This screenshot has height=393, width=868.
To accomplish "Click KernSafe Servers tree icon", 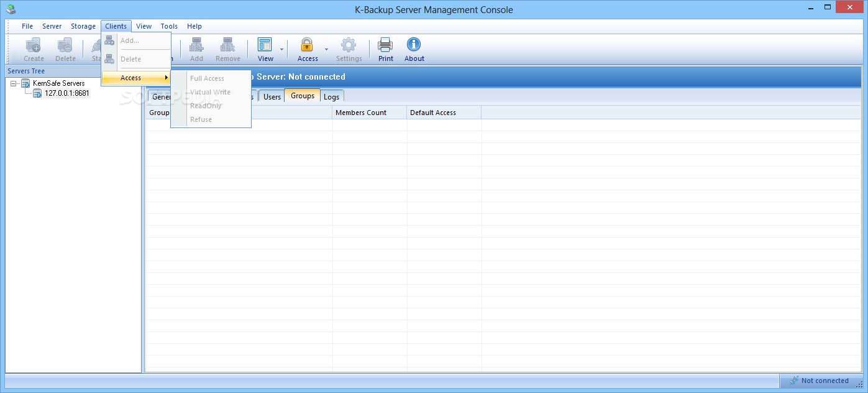I will pyautogui.click(x=25, y=83).
